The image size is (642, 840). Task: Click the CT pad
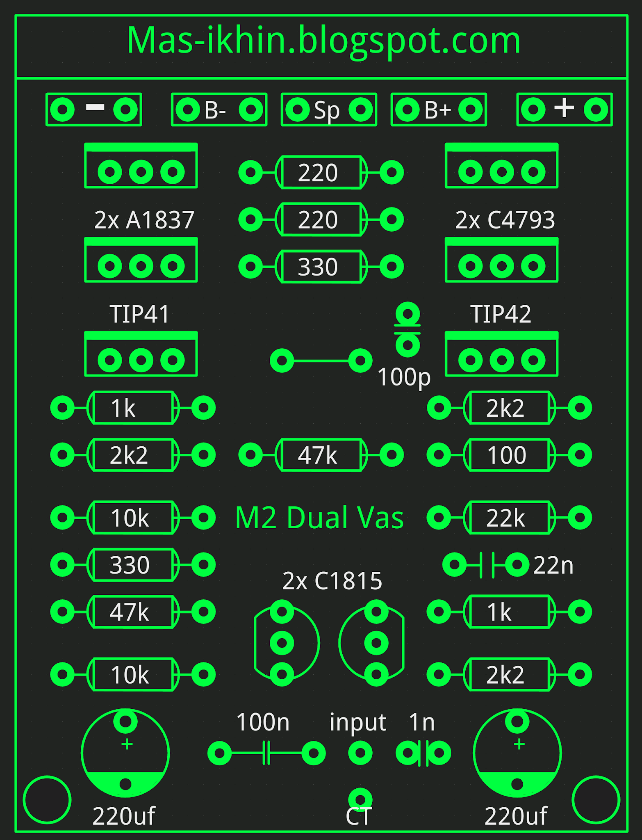click(x=360, y=799)
